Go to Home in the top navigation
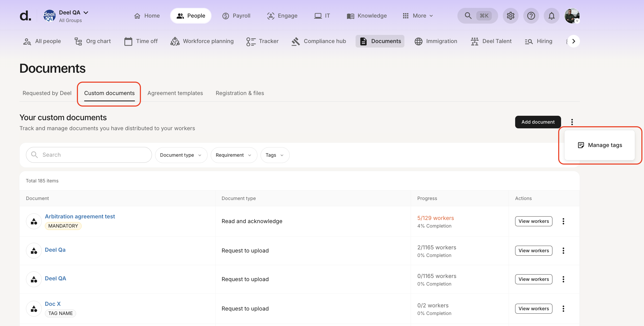Image resolution: width=644 pixels, height=326 pixels. click(x=147, y=16)
